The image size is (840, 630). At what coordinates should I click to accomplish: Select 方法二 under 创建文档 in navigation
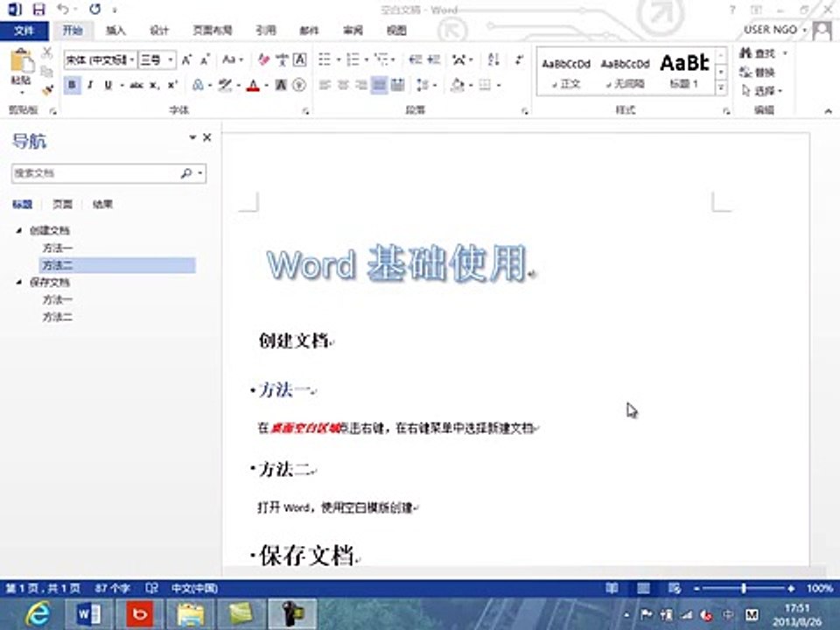point(117,265)
